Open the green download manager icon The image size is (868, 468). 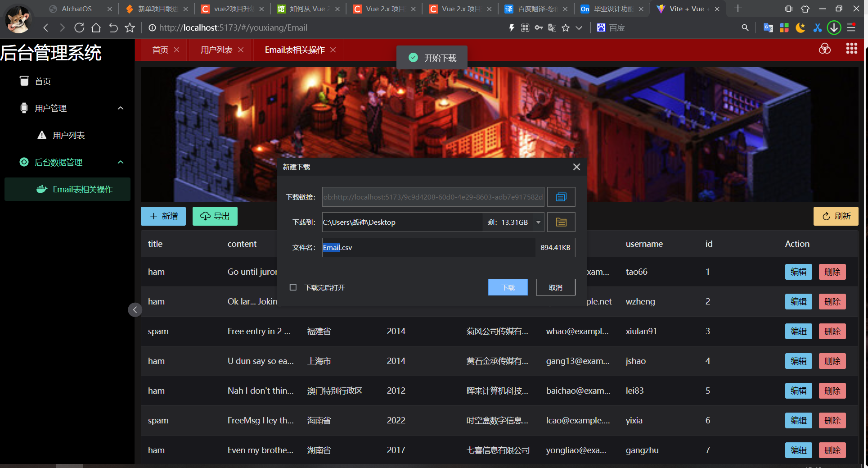(x=834, y=28)
